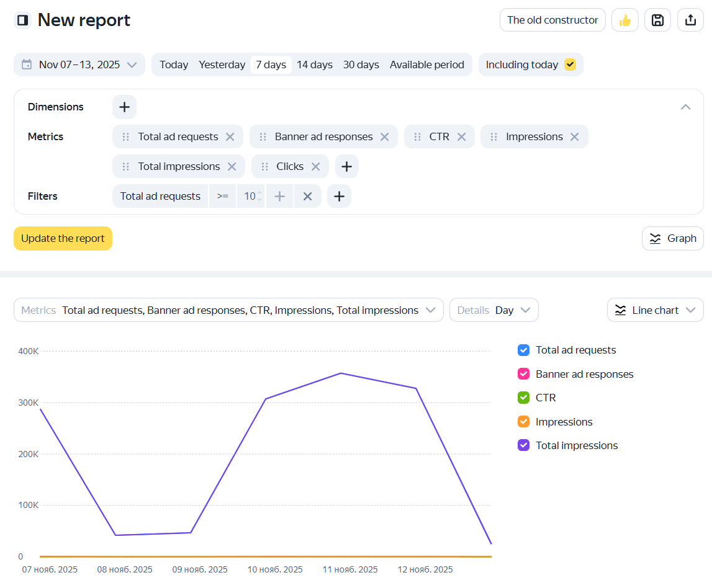This screenshot has height=588, width=712.
Task: Expand the Details Day dropdown
Action: 493,310
